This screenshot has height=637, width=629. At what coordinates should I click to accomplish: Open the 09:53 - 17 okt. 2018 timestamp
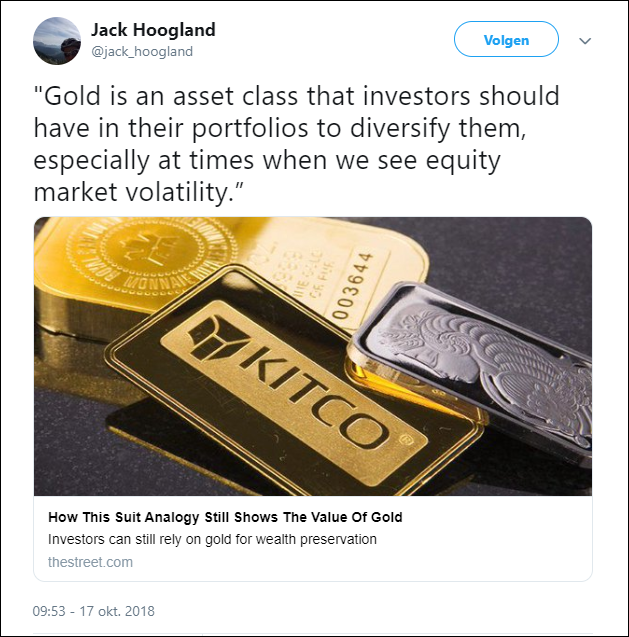(x=93, y=611)
